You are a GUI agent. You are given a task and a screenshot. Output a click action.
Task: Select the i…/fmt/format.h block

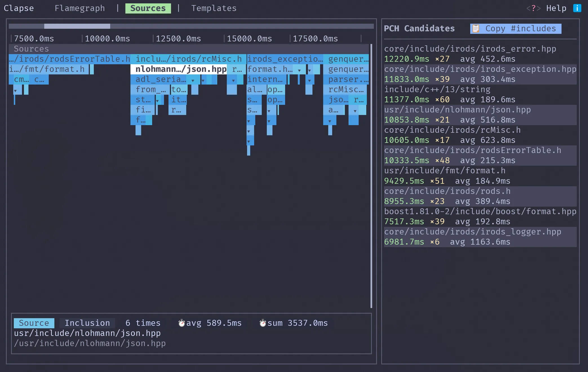point(49,69)
